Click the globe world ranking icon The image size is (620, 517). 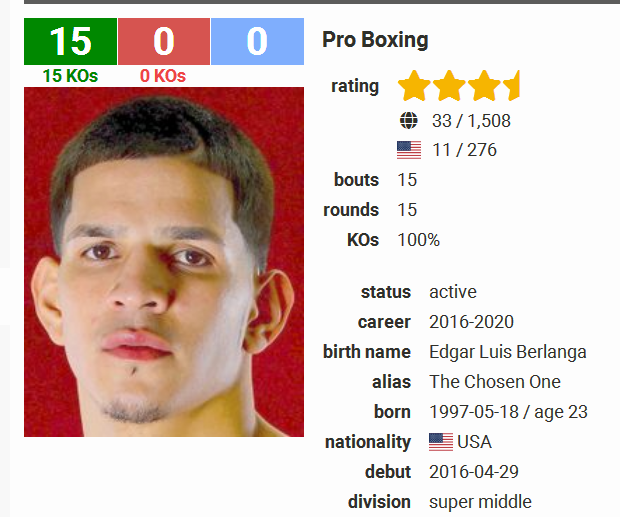[x=408, y=121]
